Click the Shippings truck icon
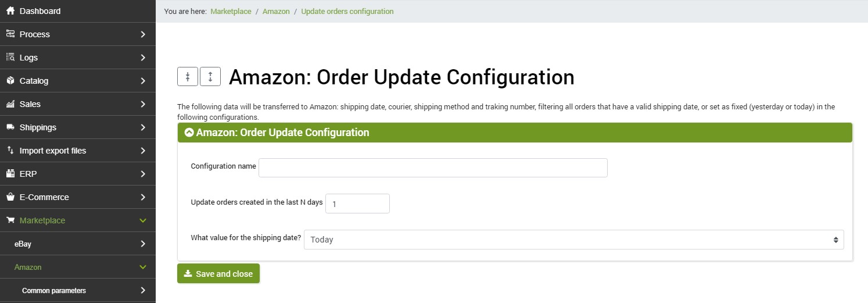 (x=10, y=127)
